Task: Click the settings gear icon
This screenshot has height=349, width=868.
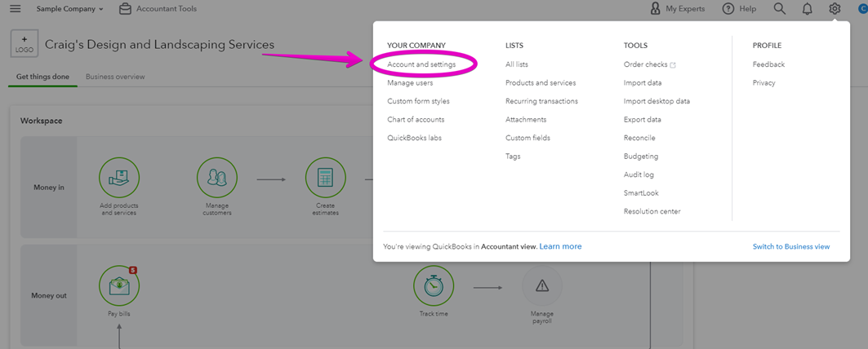Action: (835, 9)
